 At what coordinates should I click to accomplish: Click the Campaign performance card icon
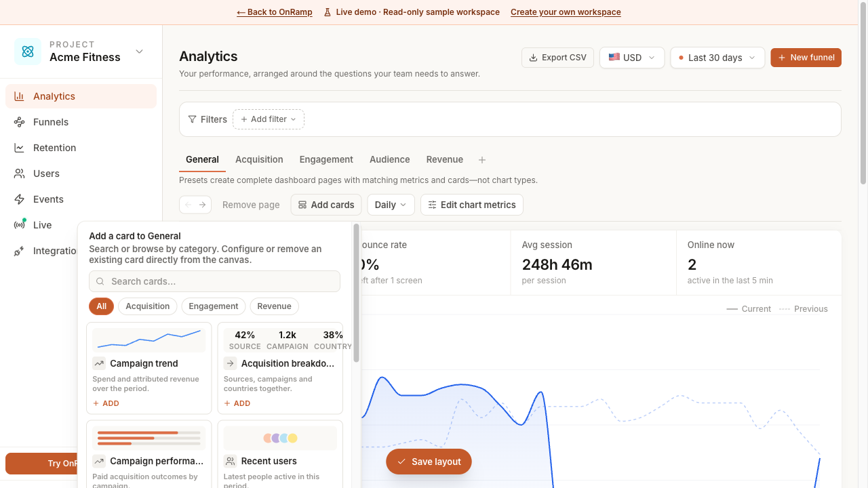(99, 461)
